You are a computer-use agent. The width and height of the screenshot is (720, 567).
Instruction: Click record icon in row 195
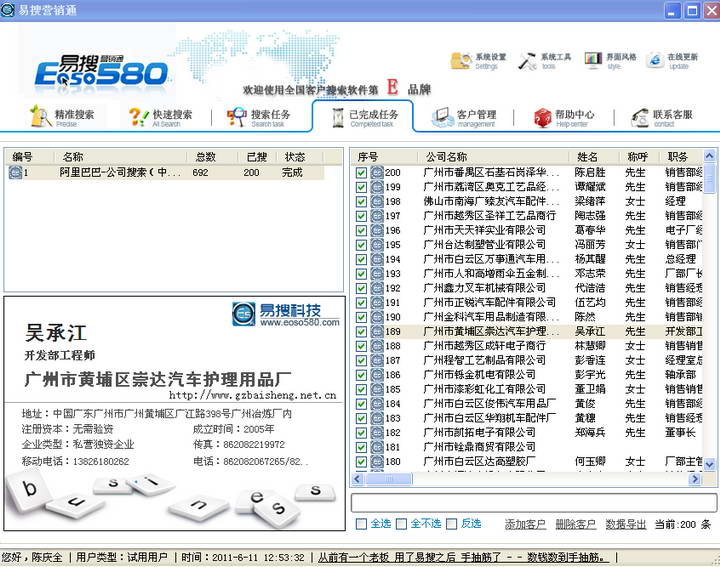377,245
